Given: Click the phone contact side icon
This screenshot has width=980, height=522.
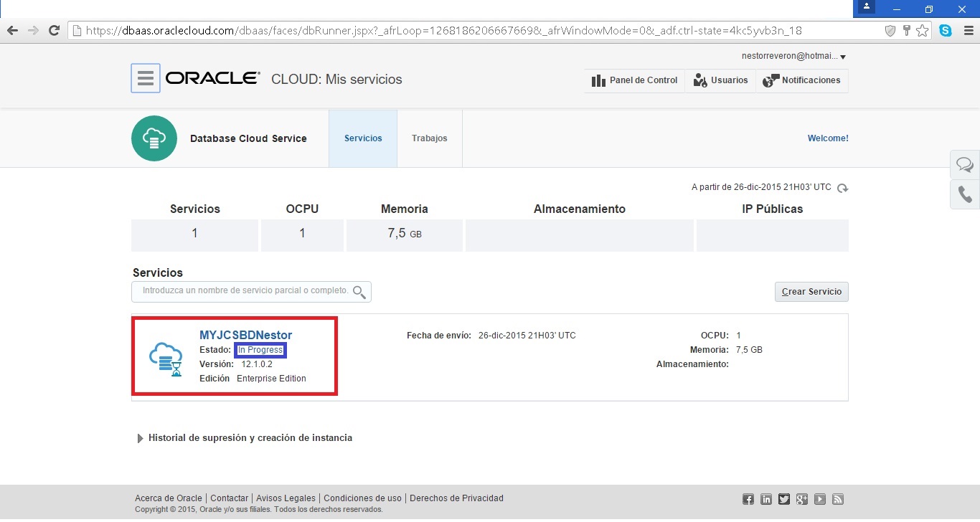Looking at the screenshot, I should (965, 194).
